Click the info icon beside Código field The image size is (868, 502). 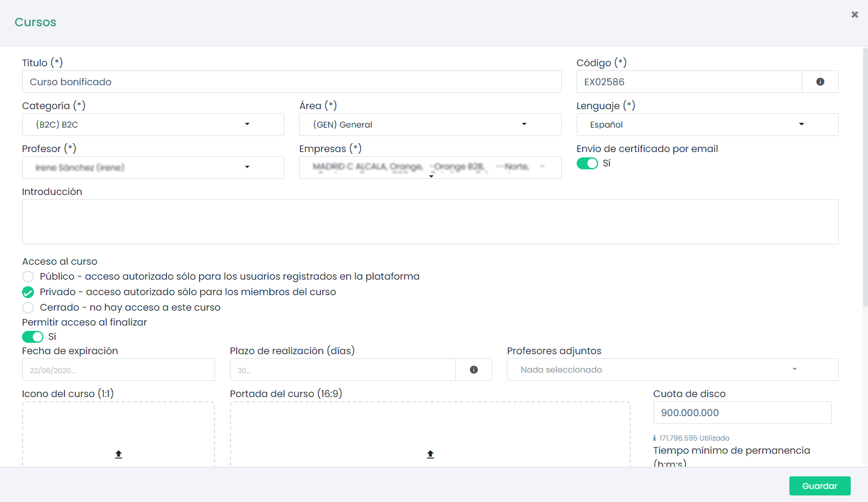tap(820, 82)
